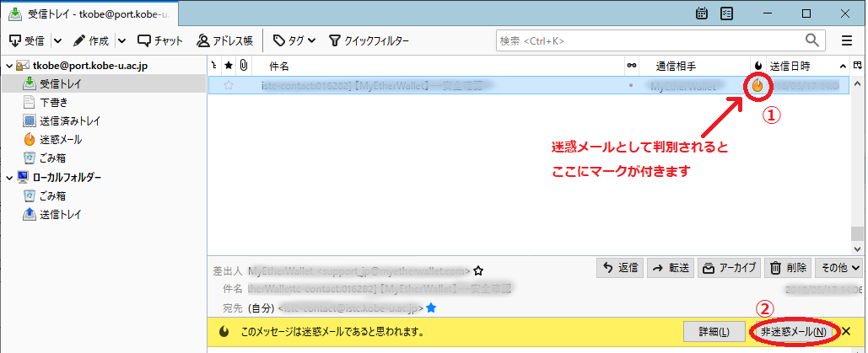This screenshot has height=353, width=868.
Task: Click the Not Junk button
Action: [793, 331]
